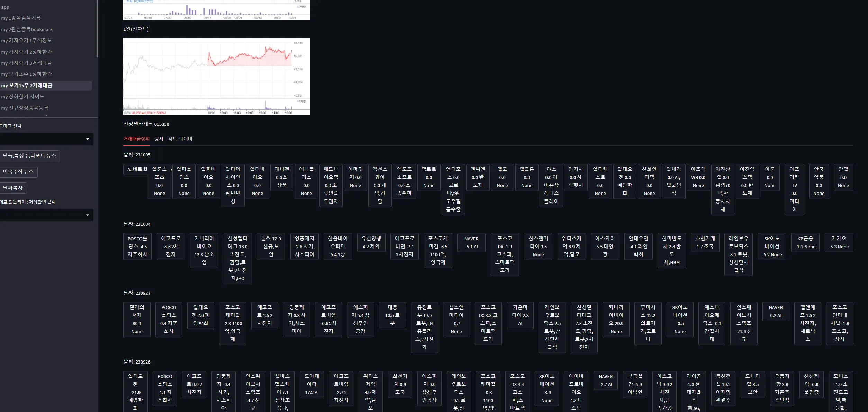The height and width of the screenshot is (412, 868).
Task: Select 안랩 stock button
Action: coord(843,177)
